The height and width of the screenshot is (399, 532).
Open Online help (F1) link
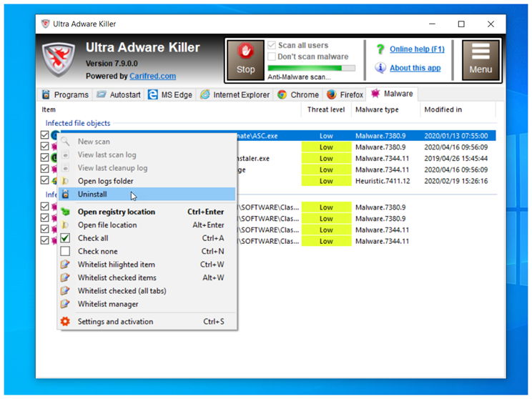[x=417, y=49]
